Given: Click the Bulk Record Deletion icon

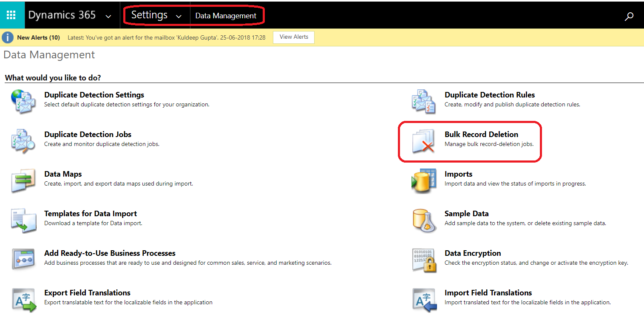Looking at the screenshot, I should (x=424, y=141).
